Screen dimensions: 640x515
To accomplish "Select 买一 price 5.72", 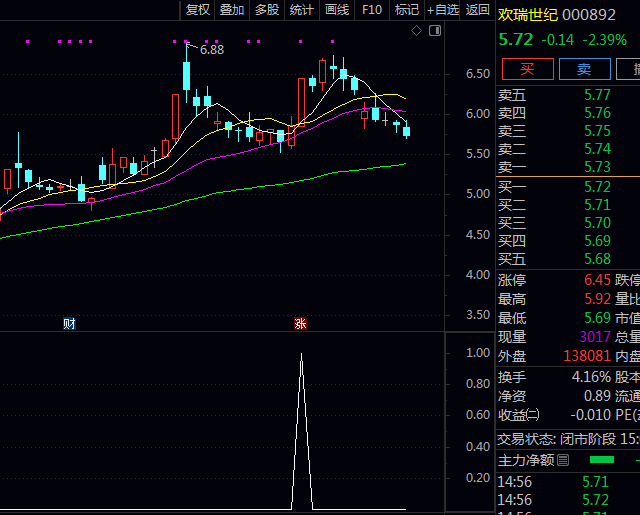I will click(x=597, y=187).
